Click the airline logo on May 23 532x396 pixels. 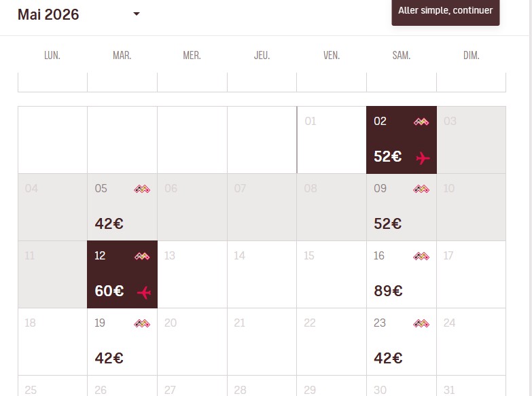[x=421, y=323]
